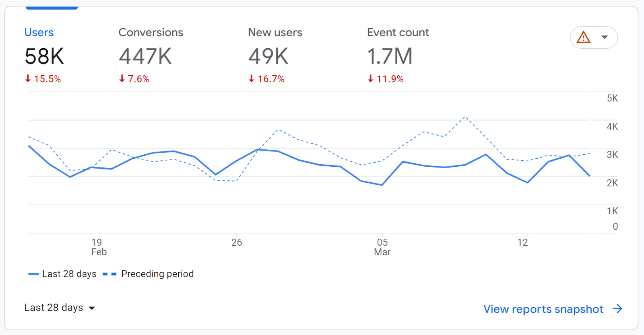Expand the data quality dropdown arrow
644x335 pixels.
coord(604,37)
